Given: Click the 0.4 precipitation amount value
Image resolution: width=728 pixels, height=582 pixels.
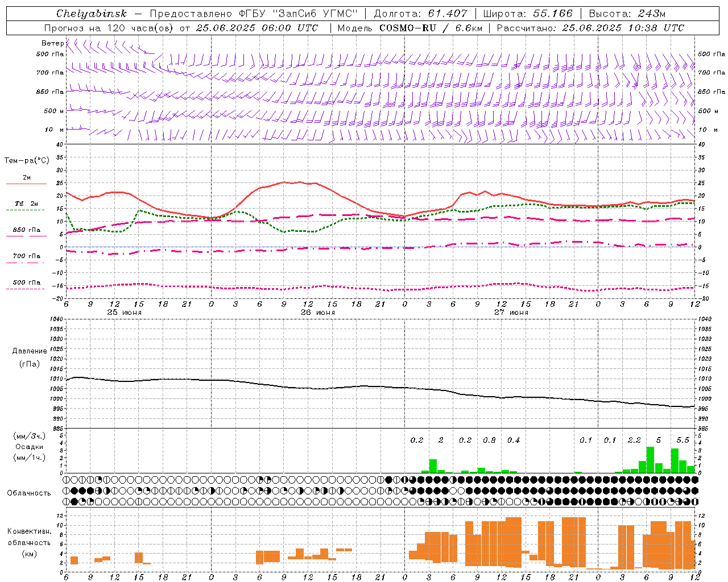Looking at the screenshot, I should coord(514,440).
